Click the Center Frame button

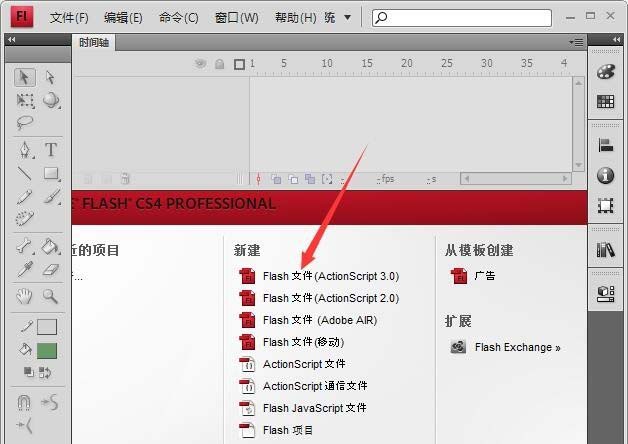[x=258, y=179]
